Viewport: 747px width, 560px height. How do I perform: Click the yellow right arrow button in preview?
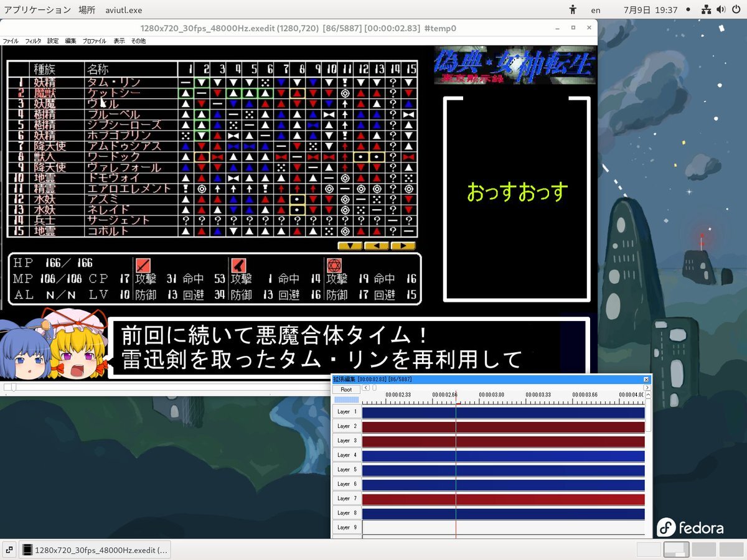[403, 246]
